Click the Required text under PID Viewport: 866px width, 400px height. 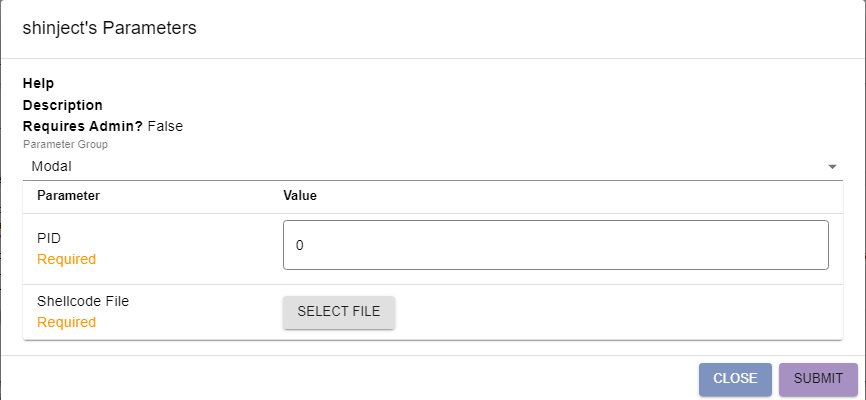[x=66, y=259]
